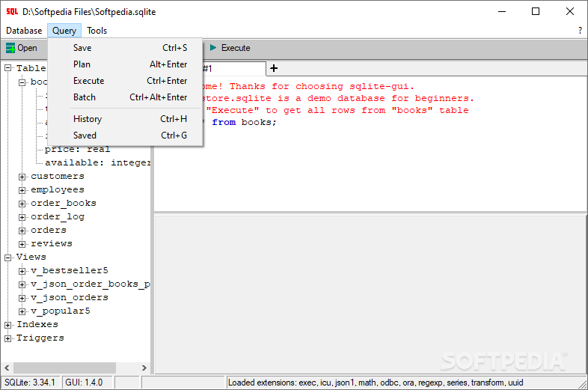Select the v_popular5 view name
Screen dimensions: 588x390
(x=61, y=311)
